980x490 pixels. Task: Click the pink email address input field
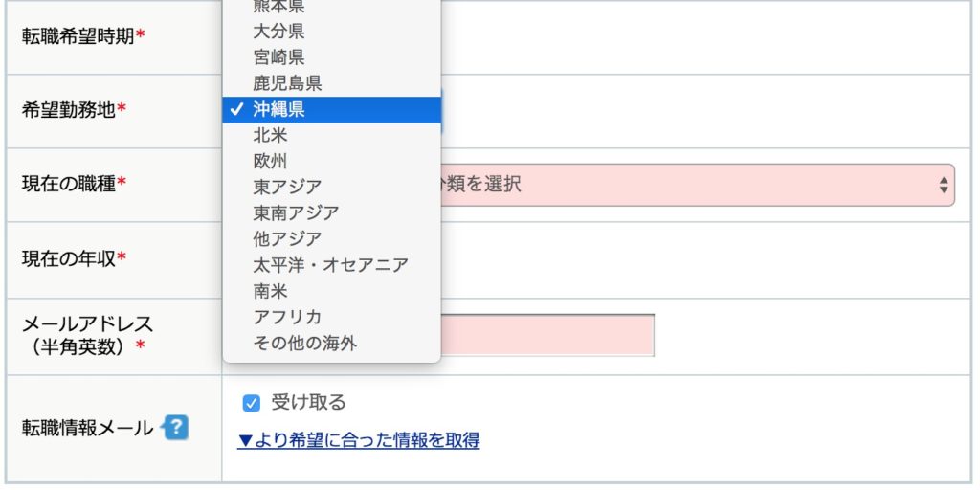[x=547, y=336]
